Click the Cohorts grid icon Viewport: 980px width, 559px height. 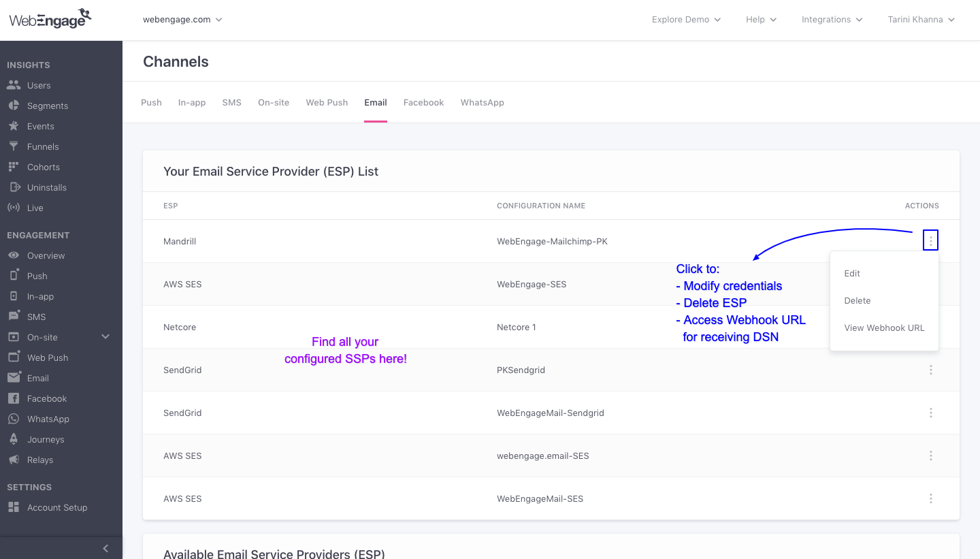coord(14,167)
